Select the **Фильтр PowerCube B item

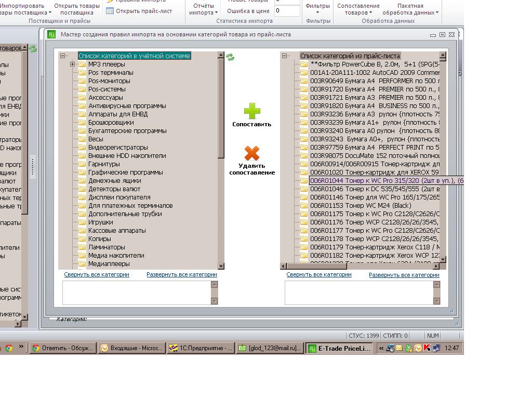point(375,64)
